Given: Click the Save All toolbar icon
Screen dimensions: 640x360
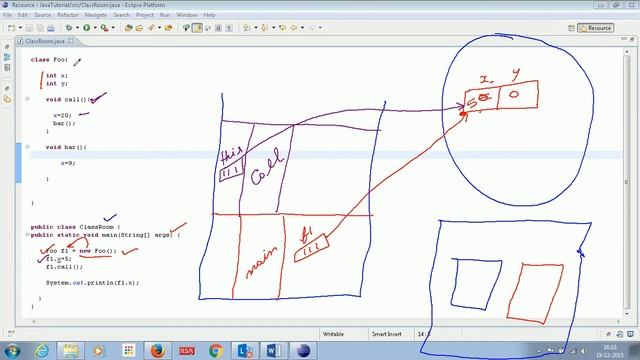Looking at the screenshot, I should (40, 28).
